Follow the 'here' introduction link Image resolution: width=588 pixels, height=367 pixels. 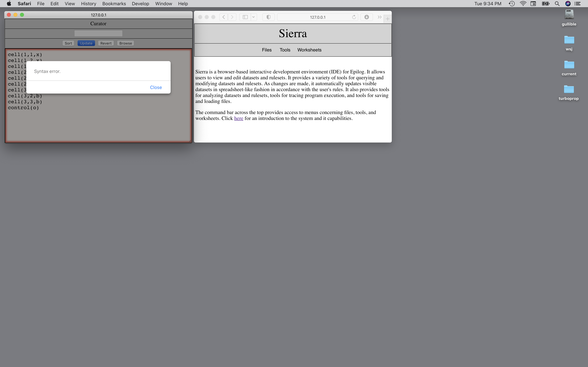coord(238,118)
